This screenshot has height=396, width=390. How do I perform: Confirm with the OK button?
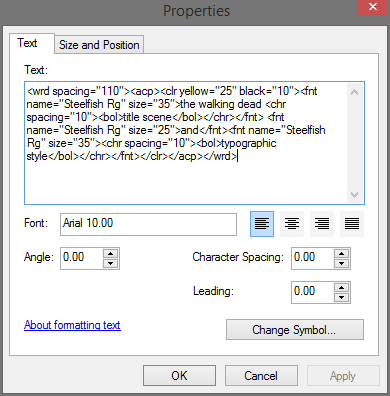point(179,376)
